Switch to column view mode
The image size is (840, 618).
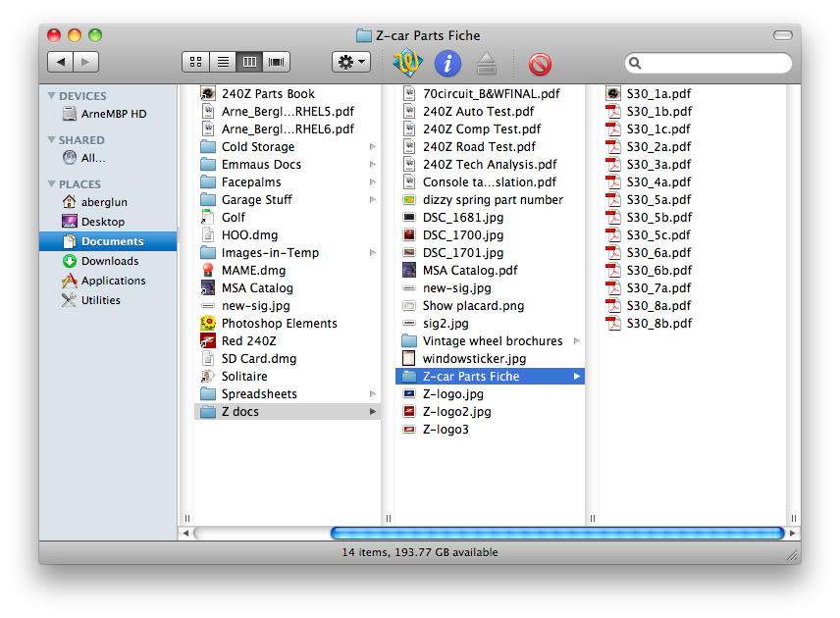click(x=249, y=62)
